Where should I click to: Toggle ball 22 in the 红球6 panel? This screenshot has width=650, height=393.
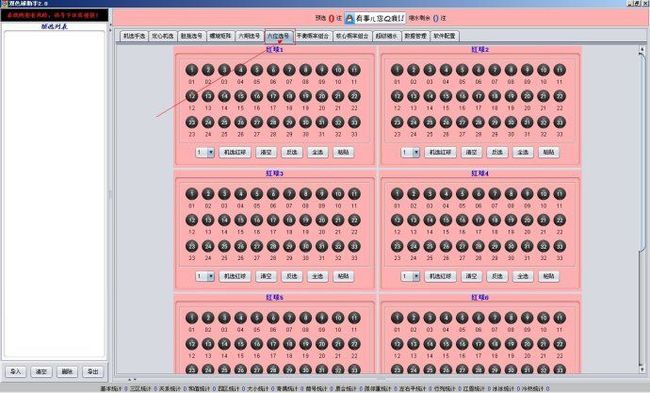(559, 344)
